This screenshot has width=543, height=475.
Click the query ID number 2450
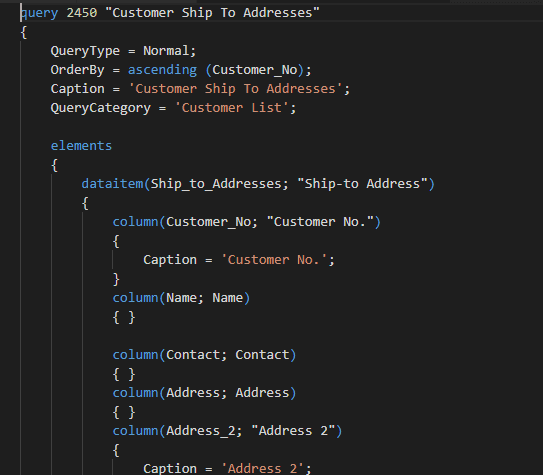coord(82,13)
